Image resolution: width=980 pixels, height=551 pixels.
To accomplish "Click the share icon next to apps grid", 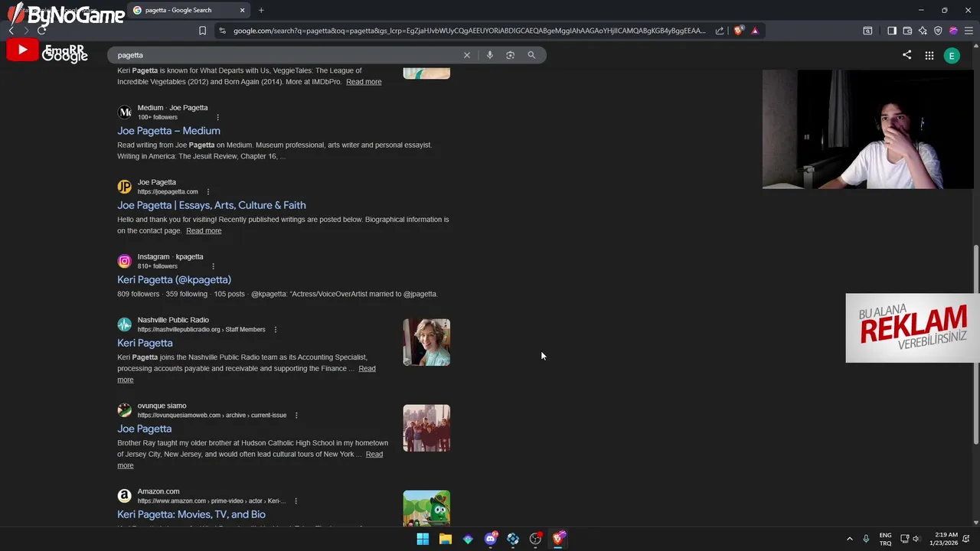I will pos(906,55).
